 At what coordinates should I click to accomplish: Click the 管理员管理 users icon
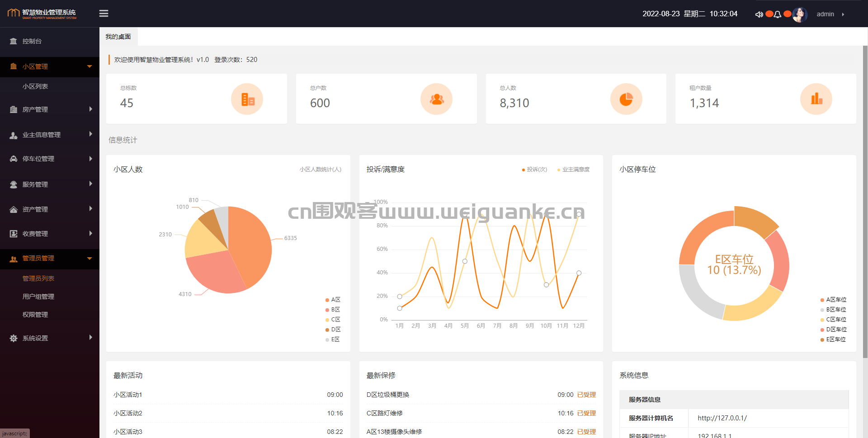(14, 259)
